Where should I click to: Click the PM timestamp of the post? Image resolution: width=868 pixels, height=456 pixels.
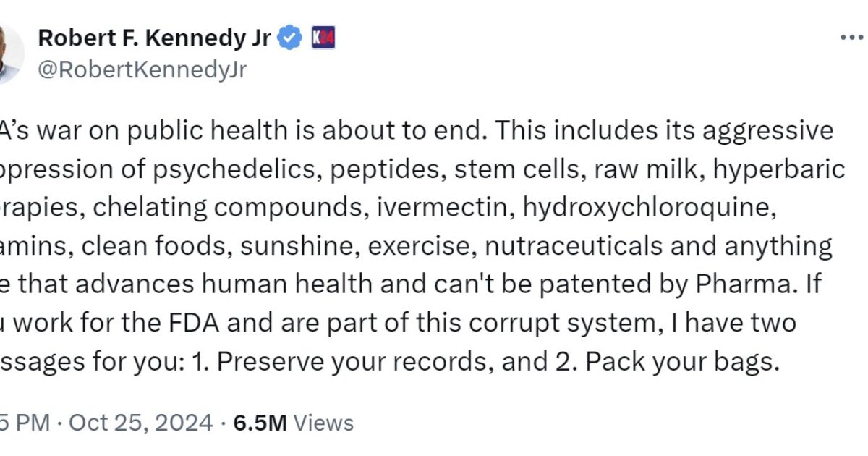click(24, 422)
